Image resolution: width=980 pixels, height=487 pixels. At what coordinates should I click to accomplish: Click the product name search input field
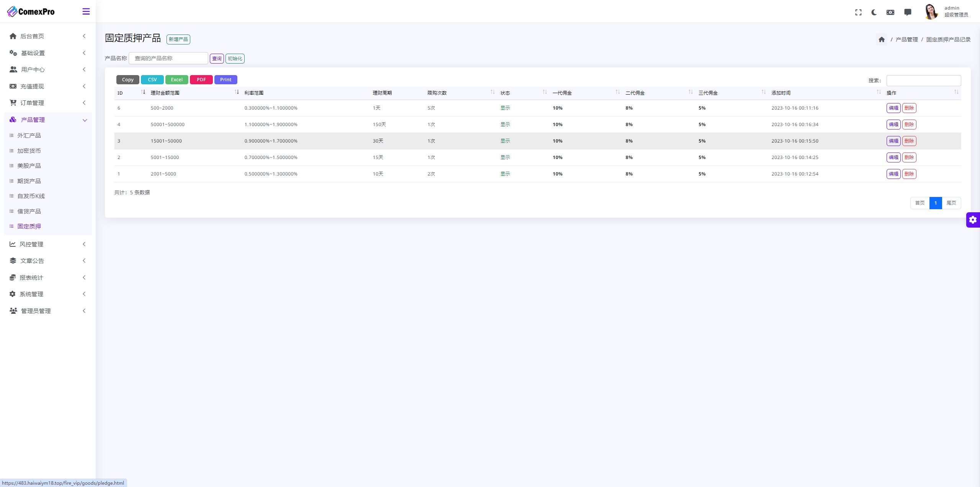169,58
